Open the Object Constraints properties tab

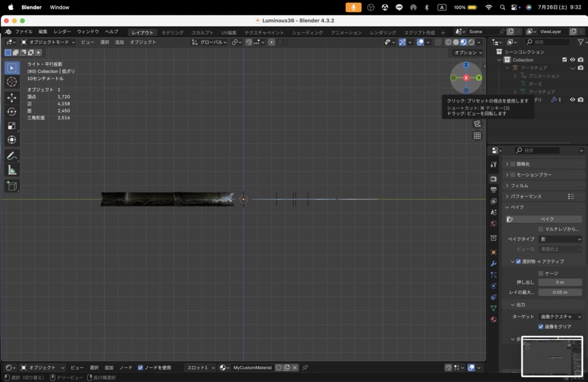click(493, 297)
